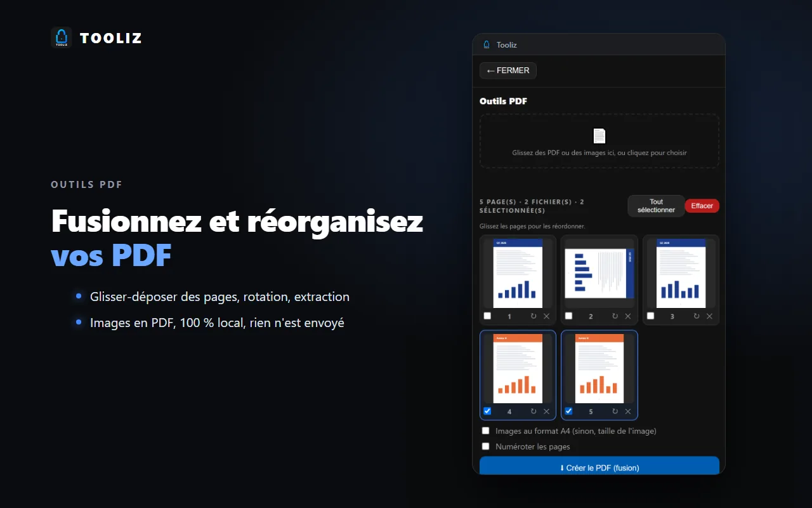Image resolution: width=812 pixels, height=508 pixels.
Task: Click the 'Outils PDF' panel heading
Action: (x=504, y=101)
